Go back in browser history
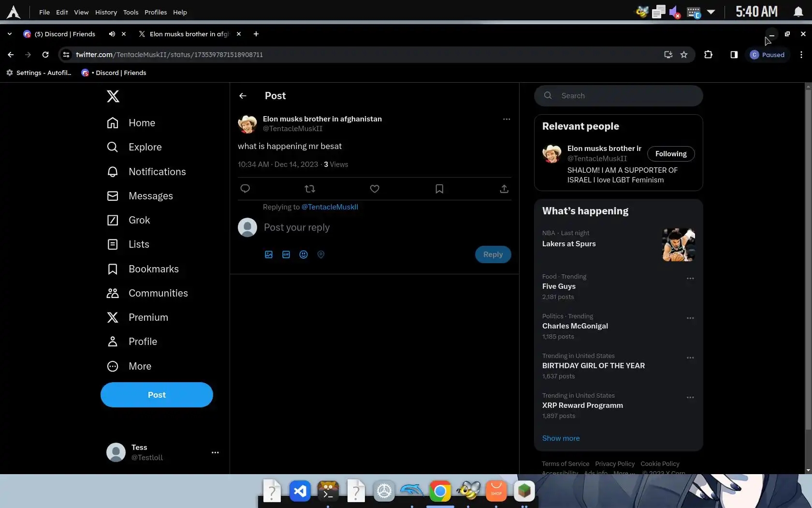This screenshot has height=508, width=812. click(x=11, y=55)
